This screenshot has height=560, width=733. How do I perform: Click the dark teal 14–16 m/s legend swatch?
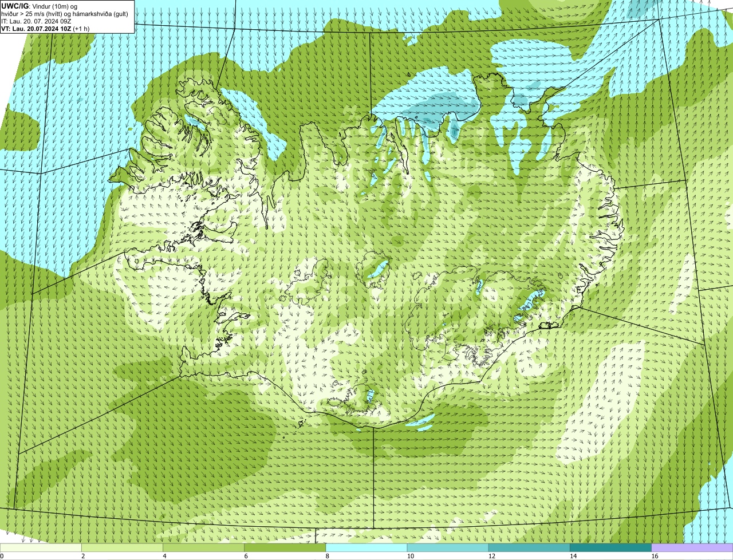(610, 547)
